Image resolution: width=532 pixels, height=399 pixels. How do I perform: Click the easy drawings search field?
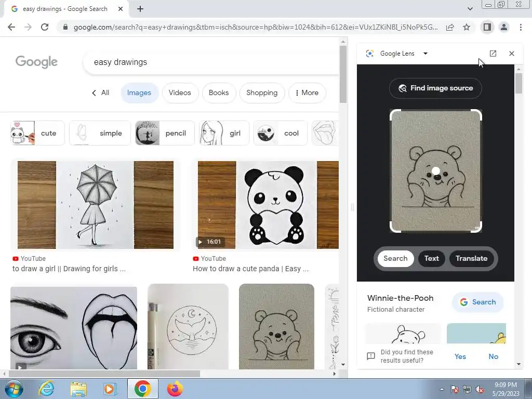(x=211, y=62)
